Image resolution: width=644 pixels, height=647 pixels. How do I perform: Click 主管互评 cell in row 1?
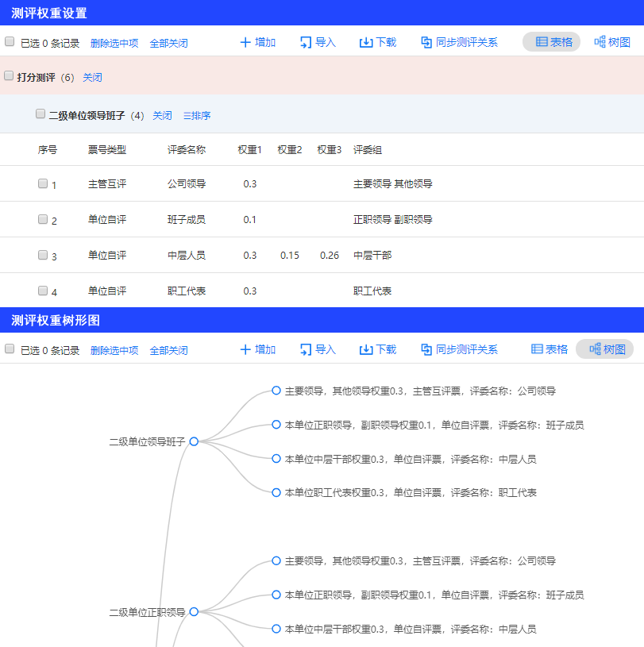107,183
